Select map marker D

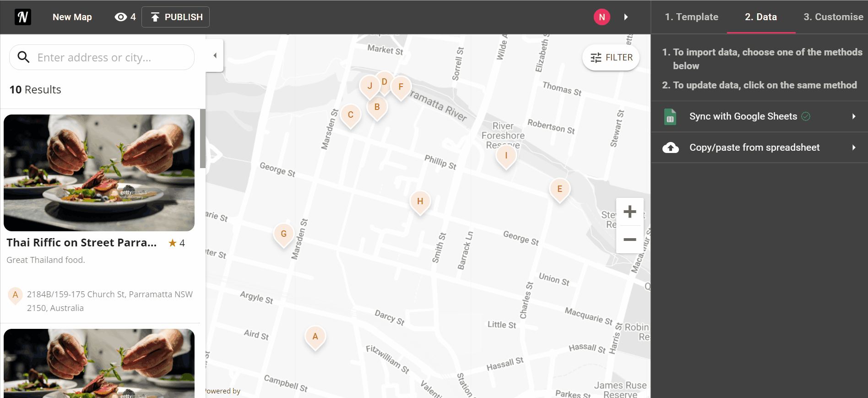click(x=385, y=82)
